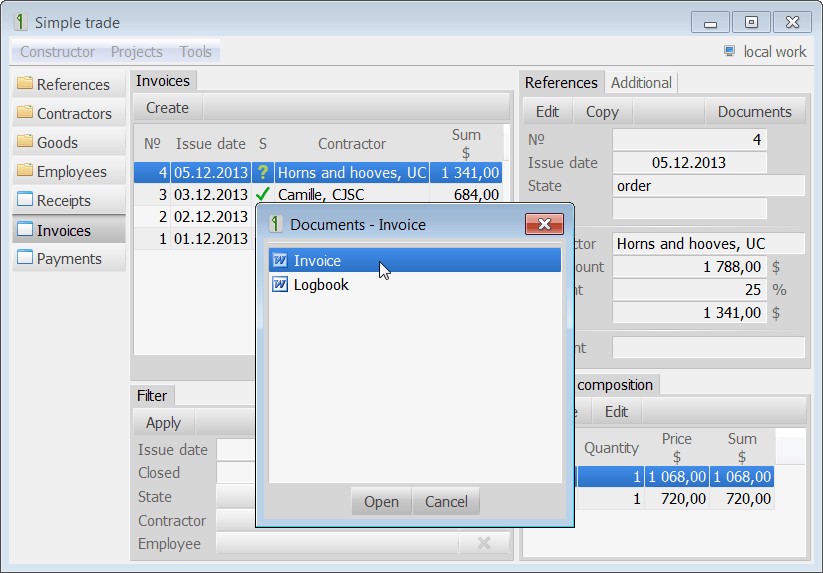Viewport: 823px width, 573px height.
Task: Click the Price $ column header
Action: [x=677, y=447]
